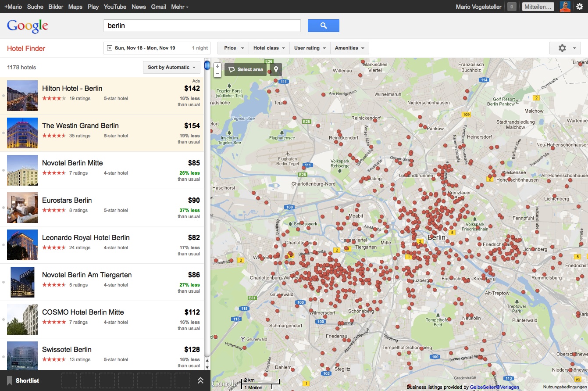Open the Mehr menu in top bar
This screenshot has width=588, height=391.
coord(180,7)
